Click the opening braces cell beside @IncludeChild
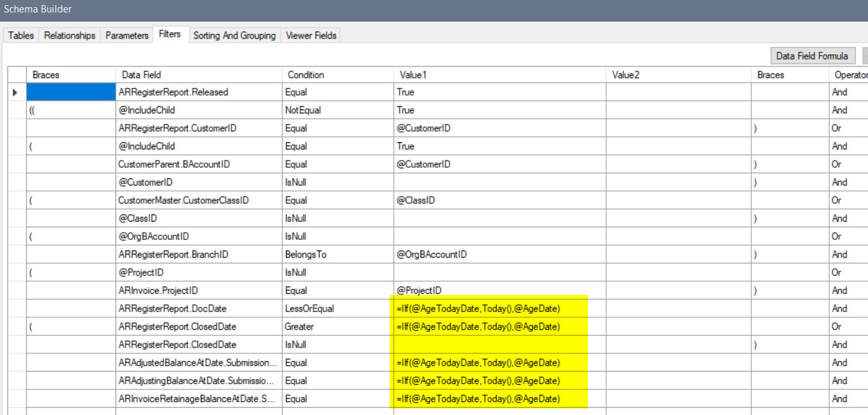This screenshot has width=868, height=415. coord(70,109)
